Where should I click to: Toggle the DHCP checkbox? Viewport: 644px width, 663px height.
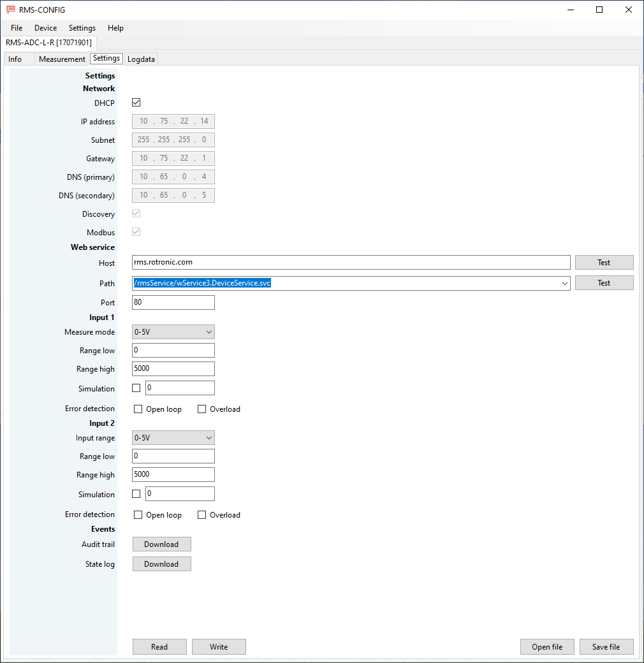click(x=136, y=103)
